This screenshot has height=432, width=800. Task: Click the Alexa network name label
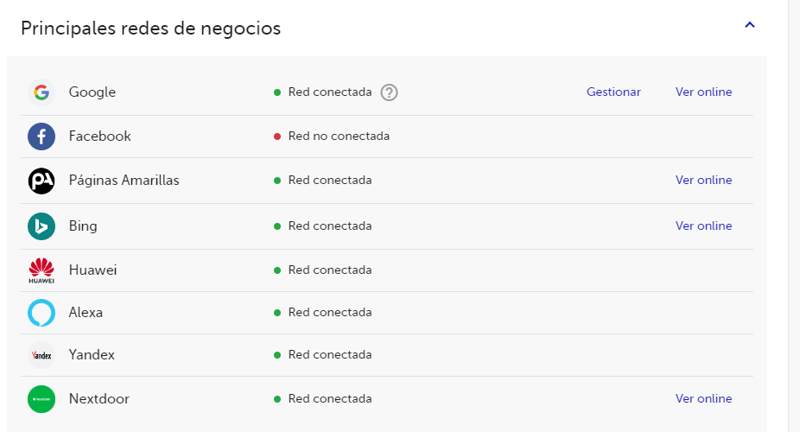(x=86, y=312)
